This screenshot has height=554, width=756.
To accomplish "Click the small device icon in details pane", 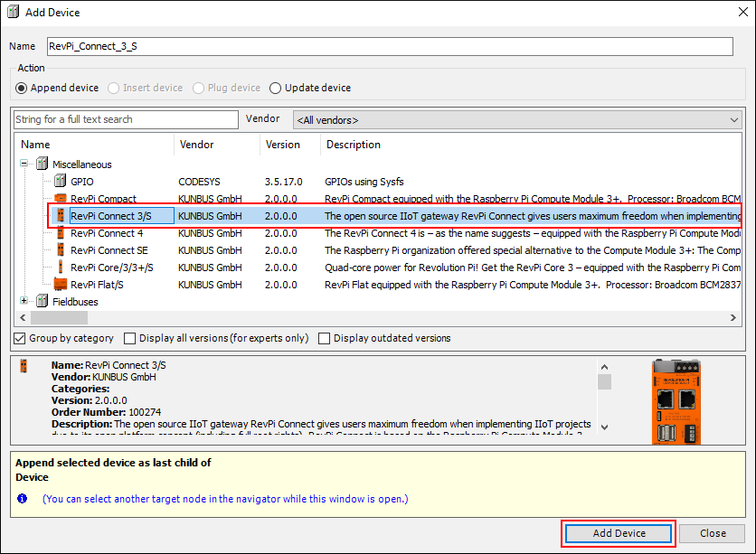I will click(x=24, y=366).
